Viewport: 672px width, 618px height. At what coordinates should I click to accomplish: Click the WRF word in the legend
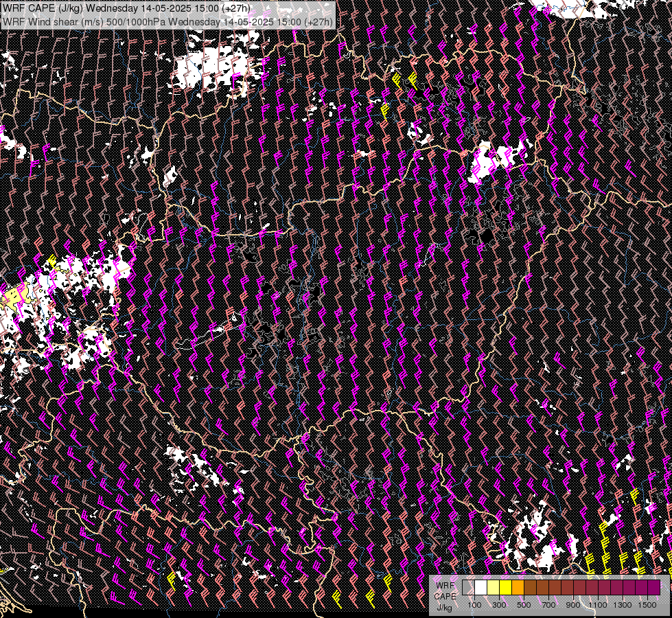pyautogui.click(x=445, y=586)
